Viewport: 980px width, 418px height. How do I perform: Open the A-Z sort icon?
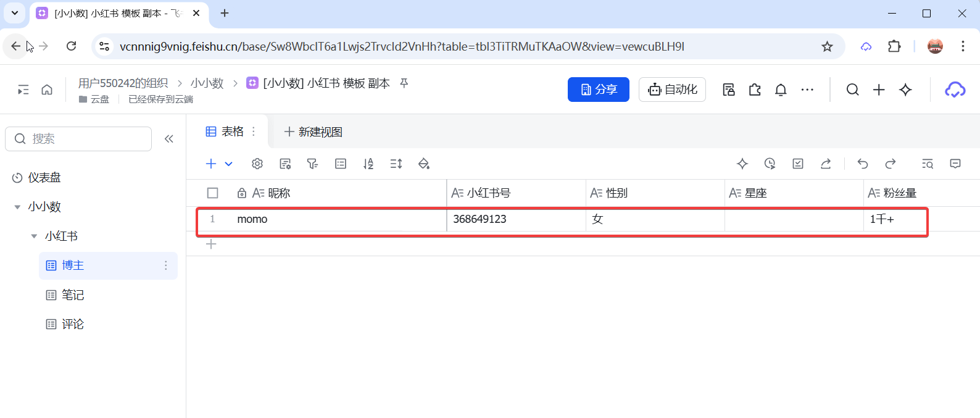[368, 164]
